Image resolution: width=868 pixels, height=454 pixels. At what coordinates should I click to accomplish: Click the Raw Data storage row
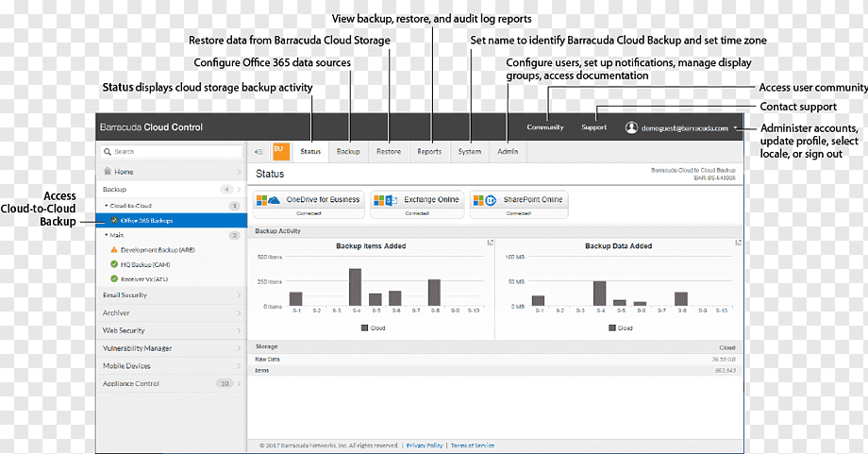coord(495,360)
